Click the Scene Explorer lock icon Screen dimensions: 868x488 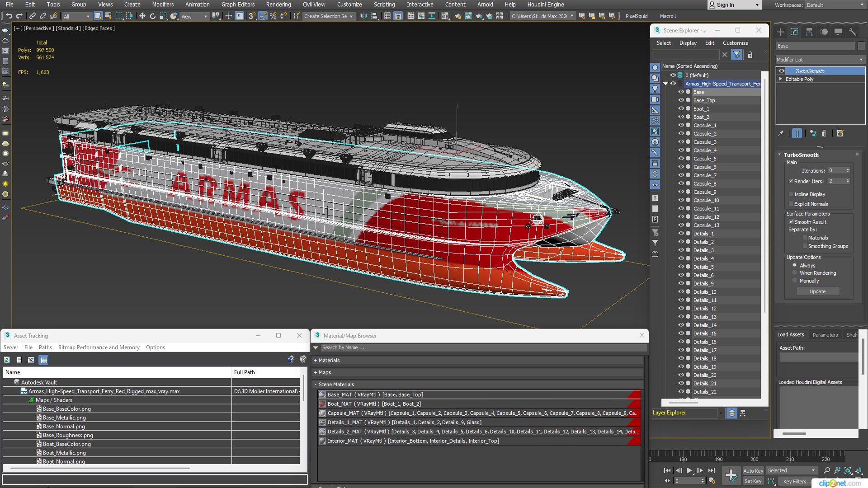click(x=750, y=55)
